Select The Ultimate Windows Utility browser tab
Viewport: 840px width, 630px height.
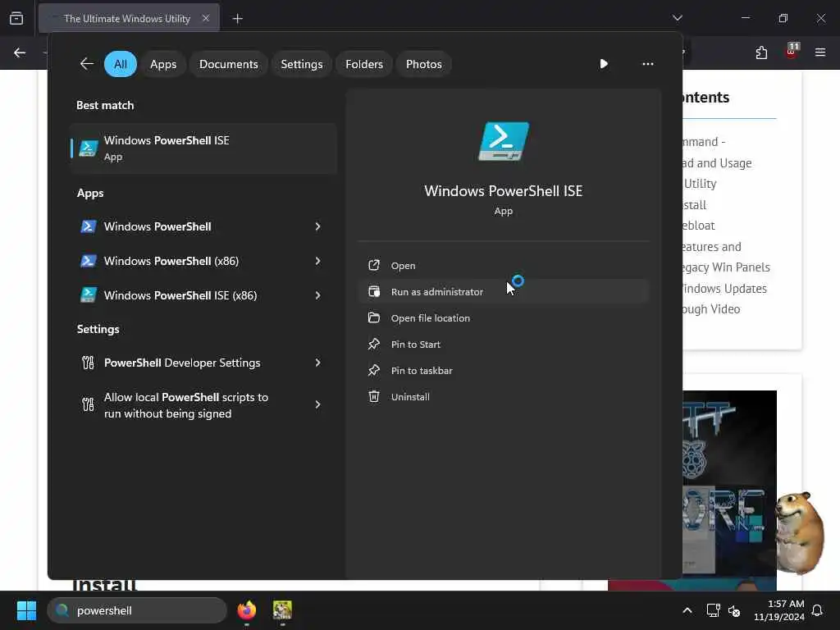[x=129, y=18]
